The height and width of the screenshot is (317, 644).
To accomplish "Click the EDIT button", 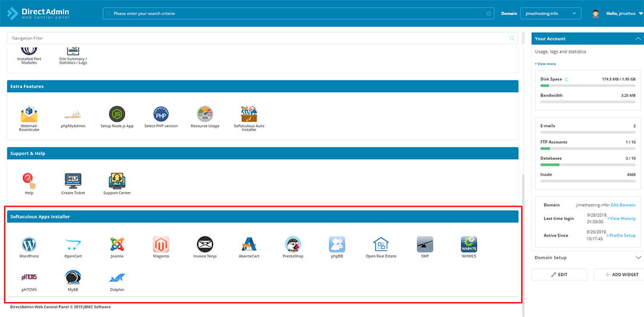I will pos(559,275).
